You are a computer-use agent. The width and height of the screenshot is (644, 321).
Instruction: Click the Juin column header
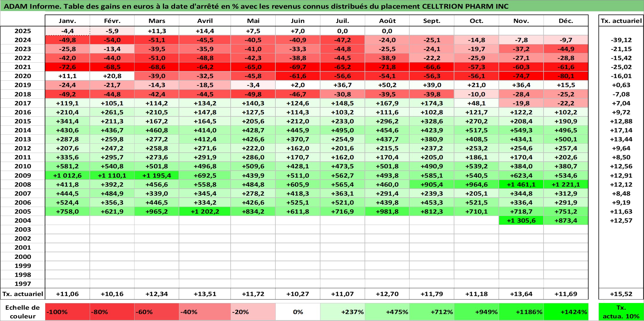coord(298,21)
